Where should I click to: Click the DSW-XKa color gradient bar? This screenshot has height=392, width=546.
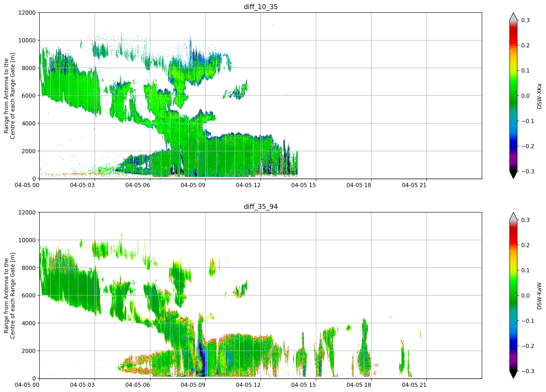coord(513,96)
